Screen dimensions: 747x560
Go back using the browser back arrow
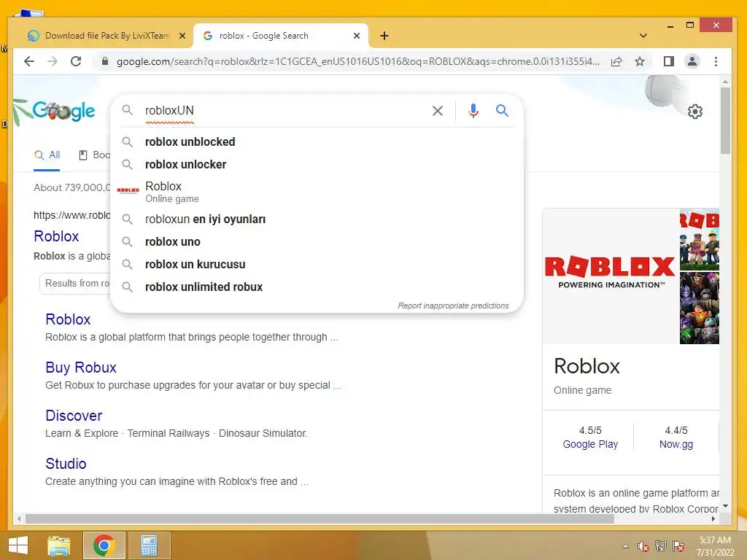[29, 61]
